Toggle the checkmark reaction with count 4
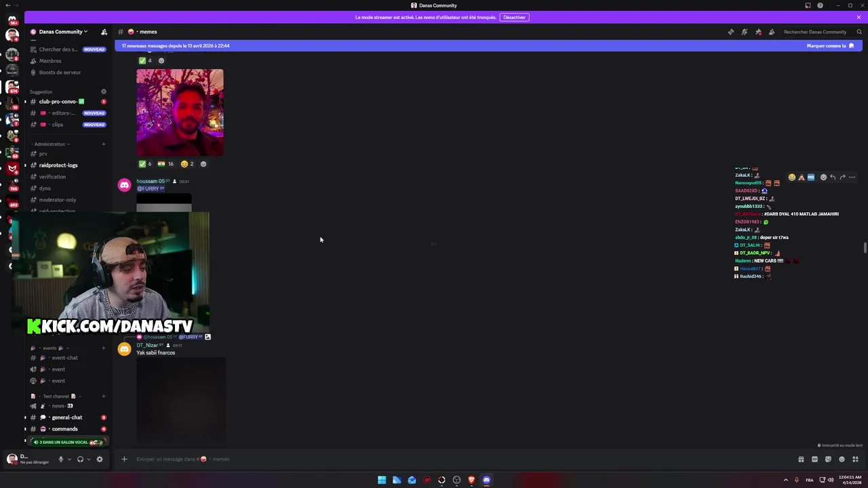 pos(145,60)
